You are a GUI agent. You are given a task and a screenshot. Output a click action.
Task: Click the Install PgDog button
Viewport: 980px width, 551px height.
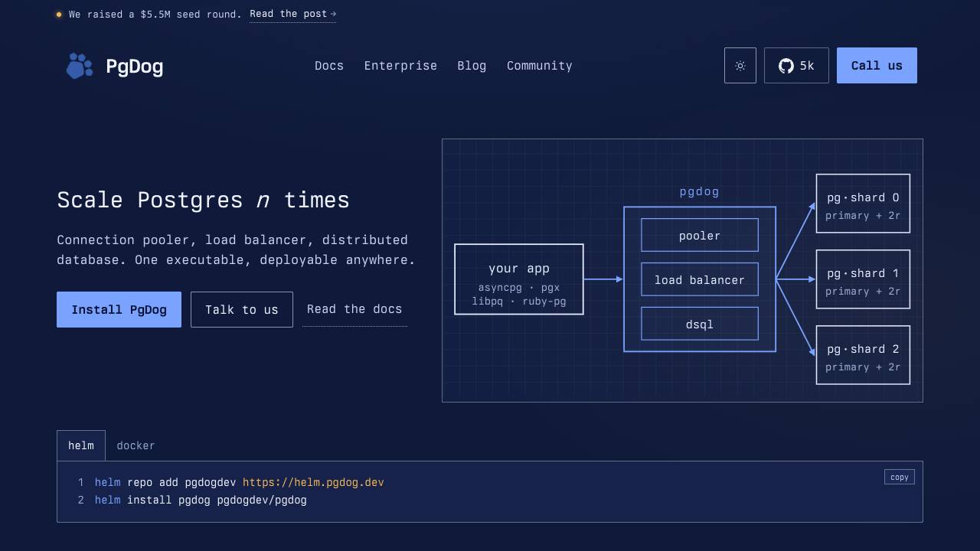119,310
